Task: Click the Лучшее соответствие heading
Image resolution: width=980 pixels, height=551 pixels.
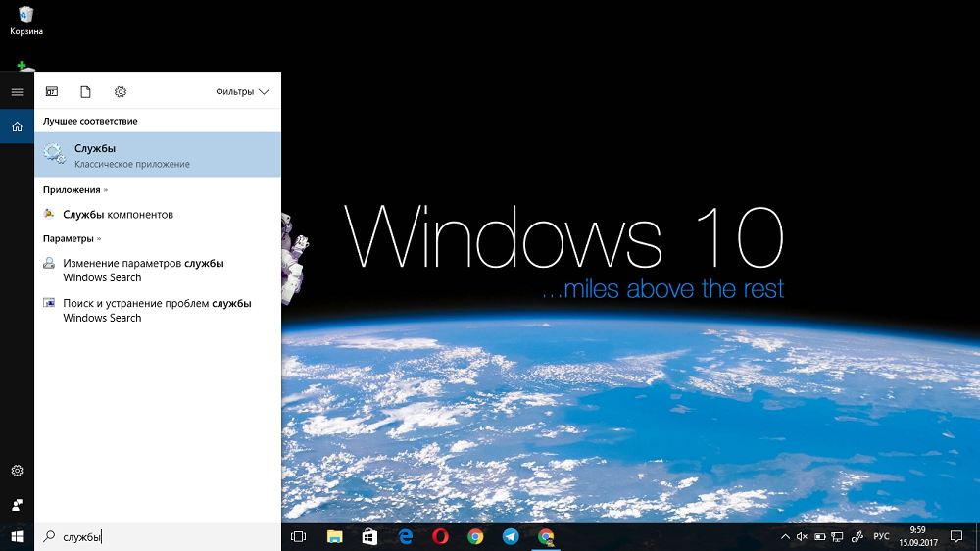Action: coord(90,121)
